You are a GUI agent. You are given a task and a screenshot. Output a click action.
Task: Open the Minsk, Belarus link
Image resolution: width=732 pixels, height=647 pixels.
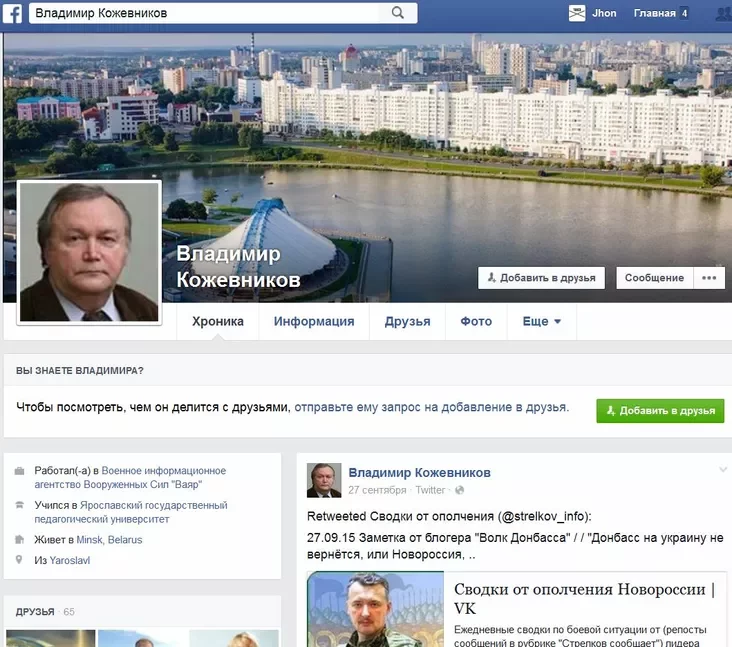click(x=109, y=540)
